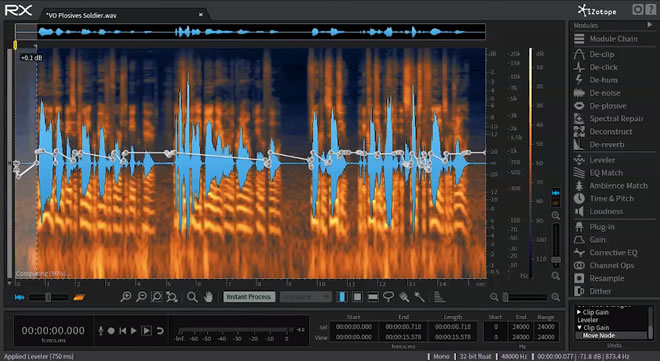
Task: Expand the collapsed Clip Gain history entry
Action: click(x=579, y=312)
